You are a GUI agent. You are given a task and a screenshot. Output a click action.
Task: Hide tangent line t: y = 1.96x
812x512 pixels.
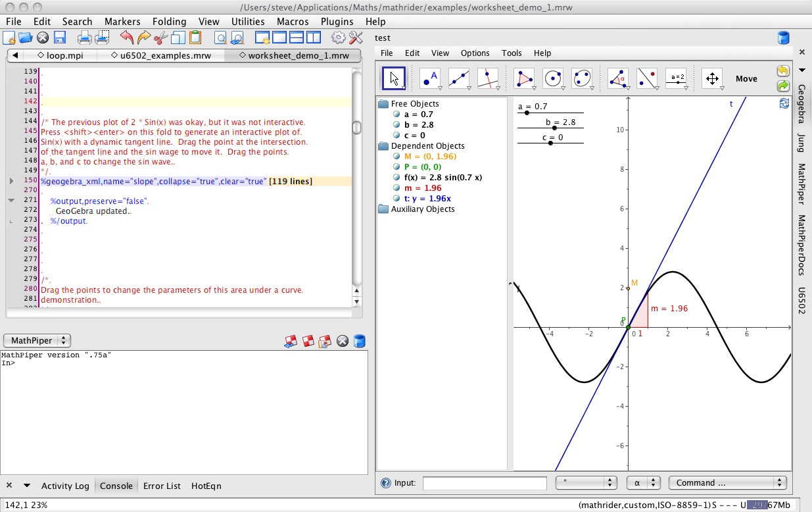[396, 199]
